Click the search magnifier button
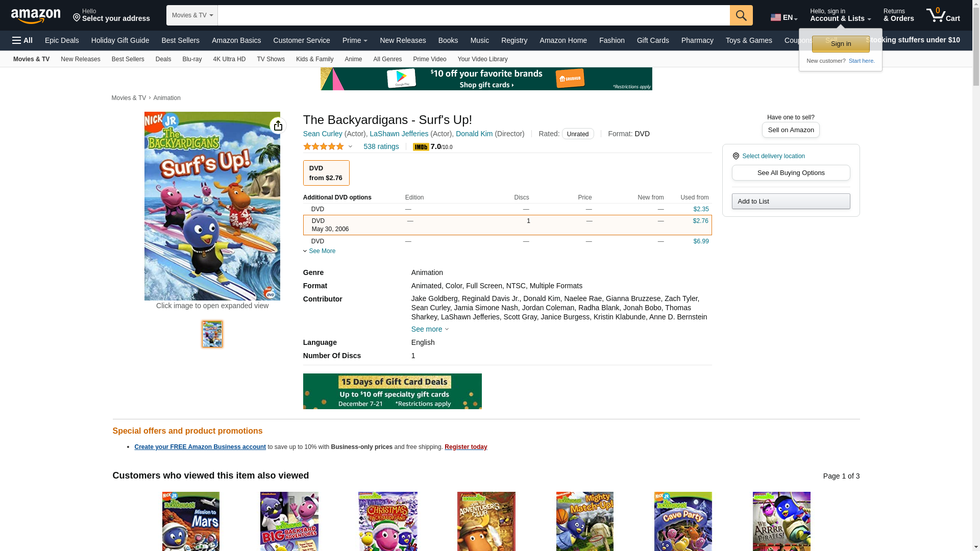The image size is (980, 551). (741, 15)
